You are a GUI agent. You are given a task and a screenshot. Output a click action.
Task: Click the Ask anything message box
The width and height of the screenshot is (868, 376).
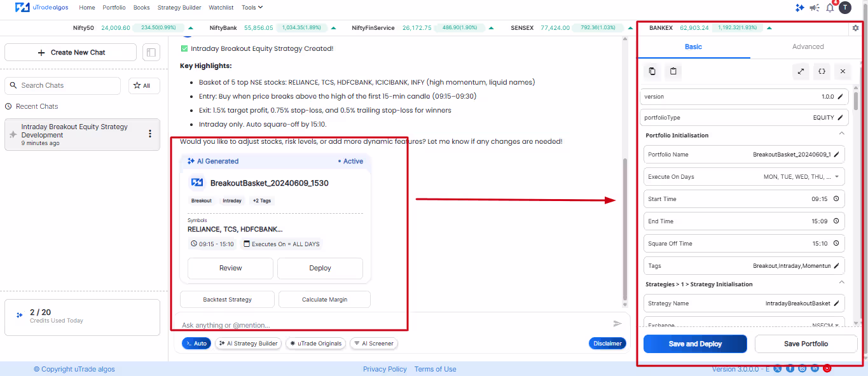[x=394, y=325]
